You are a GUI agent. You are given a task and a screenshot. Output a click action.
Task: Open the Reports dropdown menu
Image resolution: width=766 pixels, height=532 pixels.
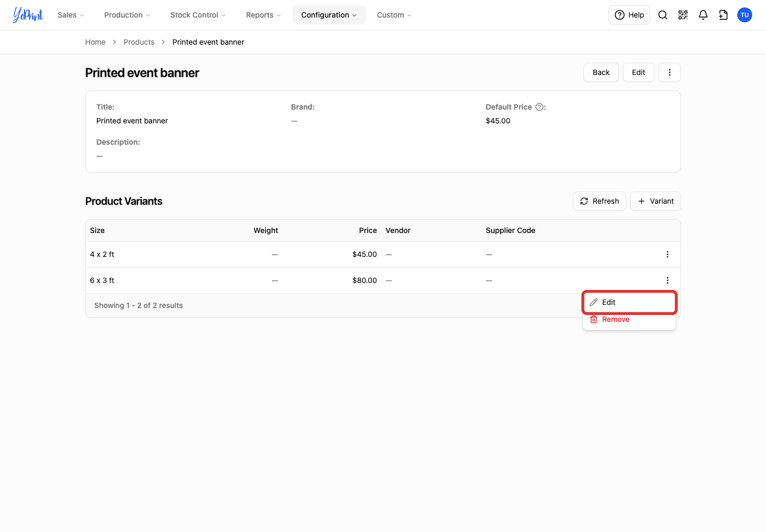coord(263,15)
